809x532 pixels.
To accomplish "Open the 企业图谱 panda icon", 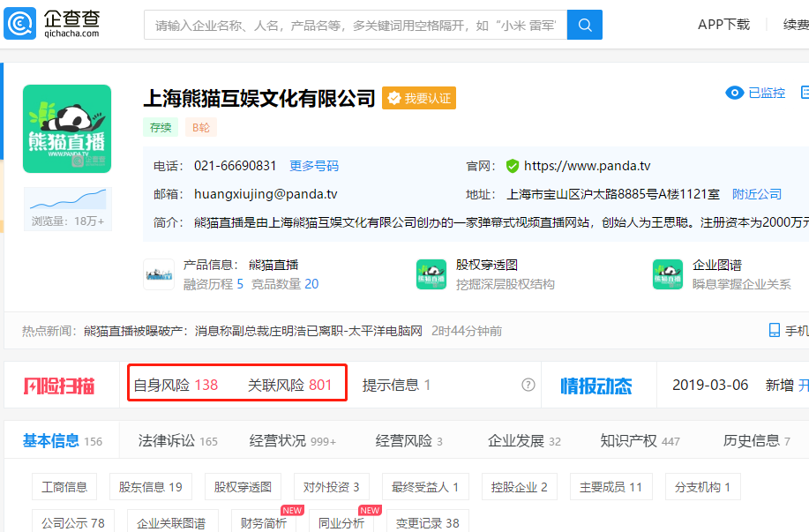I will click(x=668, y=274).
